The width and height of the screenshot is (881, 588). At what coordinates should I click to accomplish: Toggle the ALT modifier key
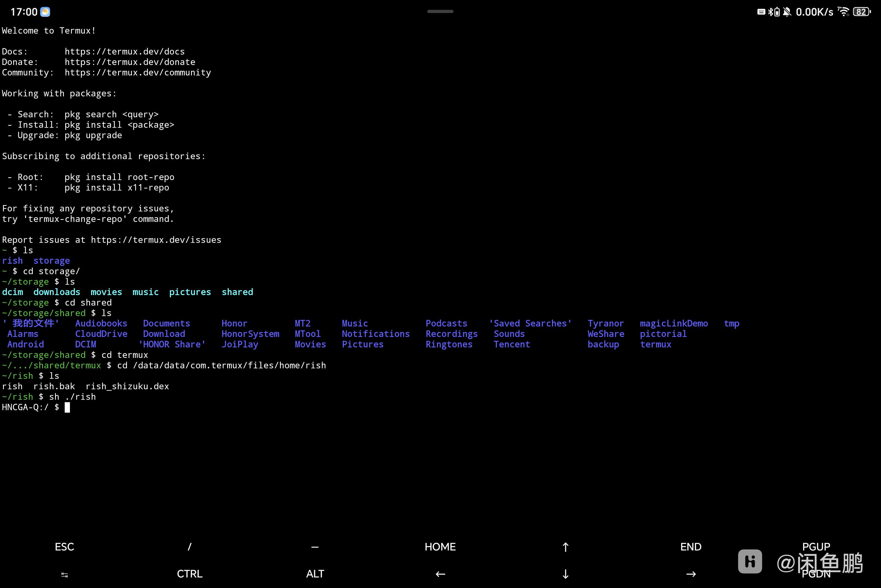pos(315,574)
